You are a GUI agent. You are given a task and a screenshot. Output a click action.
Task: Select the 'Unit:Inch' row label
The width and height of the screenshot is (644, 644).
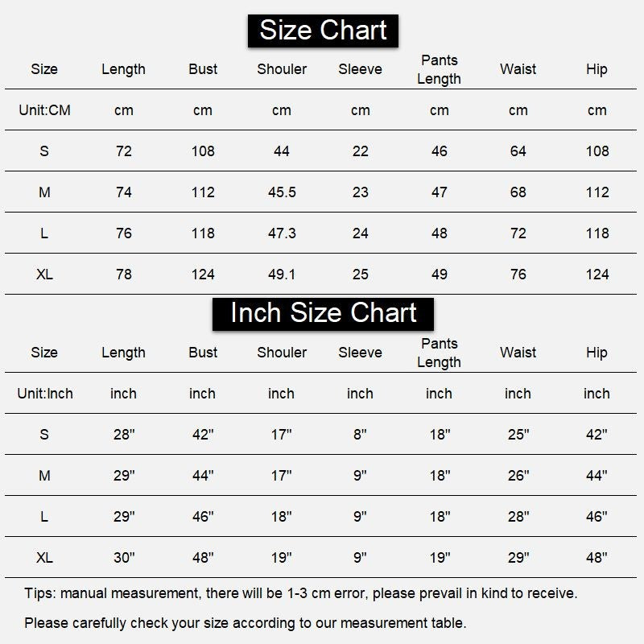point(44,393)
